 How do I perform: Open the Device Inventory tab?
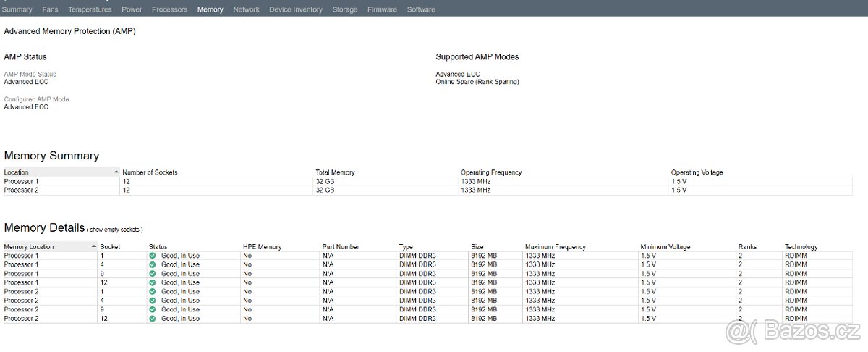click(x=296, y=9)
